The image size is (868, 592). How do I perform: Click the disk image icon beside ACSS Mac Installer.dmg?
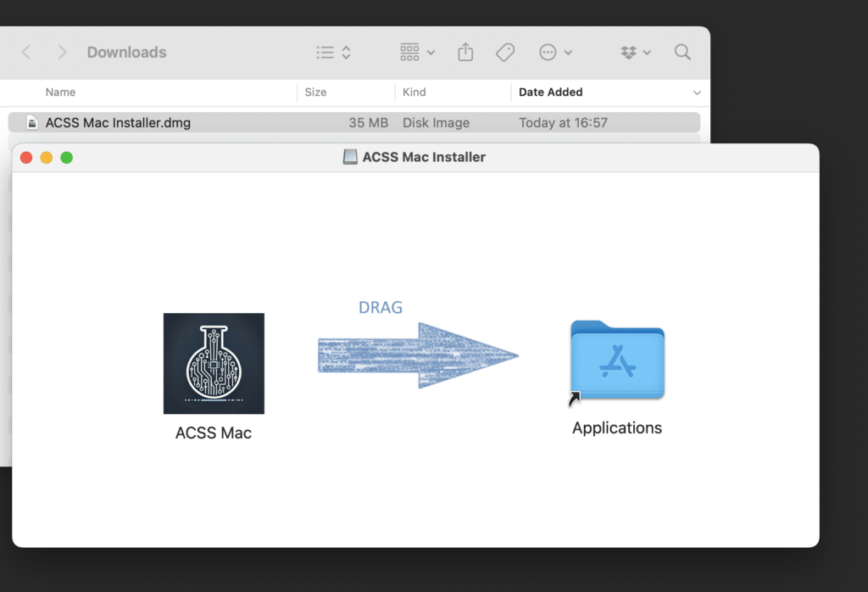pos(32,122)
